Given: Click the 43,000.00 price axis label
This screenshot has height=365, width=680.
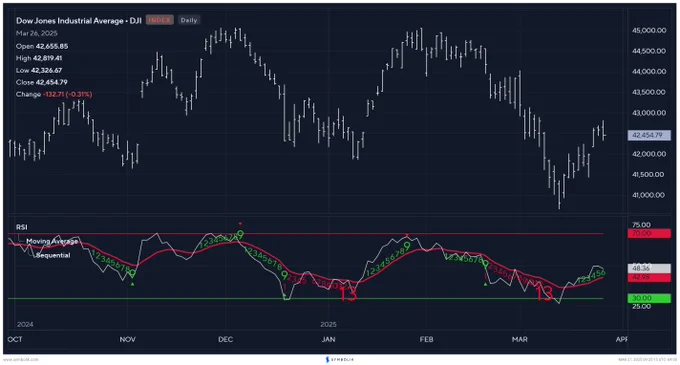Looking at the screenshot, I should click(x=649, y=113).
